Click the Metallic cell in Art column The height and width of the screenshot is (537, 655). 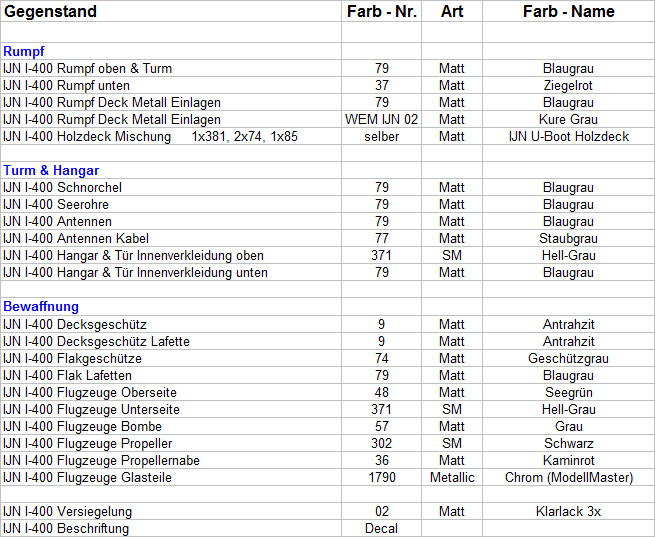(451, 477)
